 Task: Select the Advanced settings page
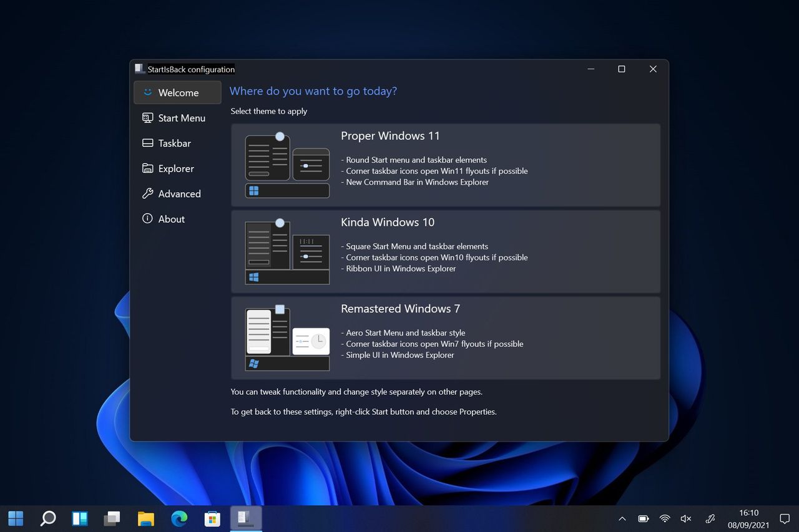177,193
